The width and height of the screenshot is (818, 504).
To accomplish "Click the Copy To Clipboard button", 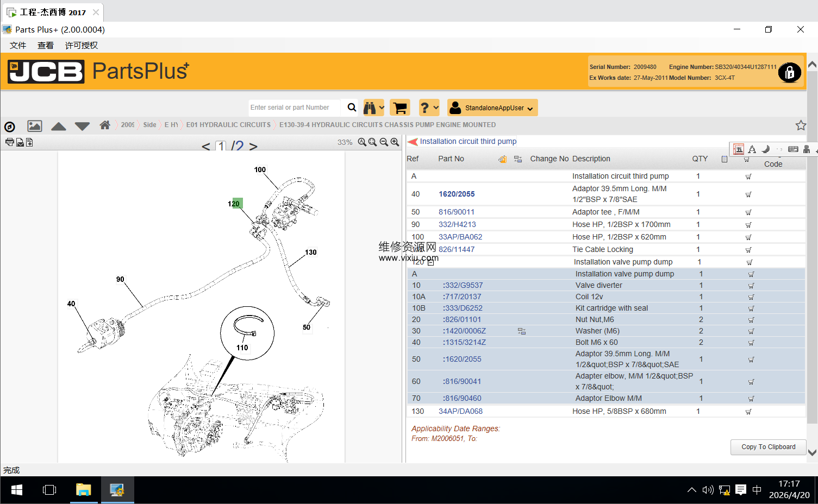I will 768,447.
